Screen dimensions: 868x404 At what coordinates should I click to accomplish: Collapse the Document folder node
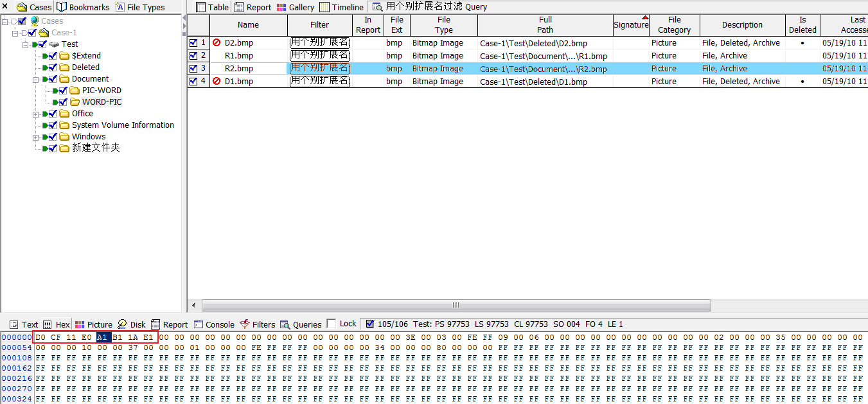[x=36, y=79]
